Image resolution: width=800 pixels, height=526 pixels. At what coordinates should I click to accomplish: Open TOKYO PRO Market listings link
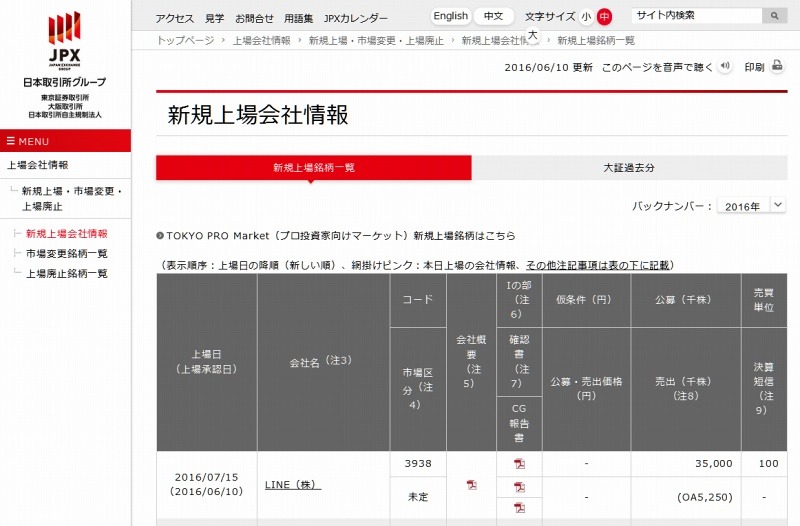pyautogui.click(x=341, y=236)
